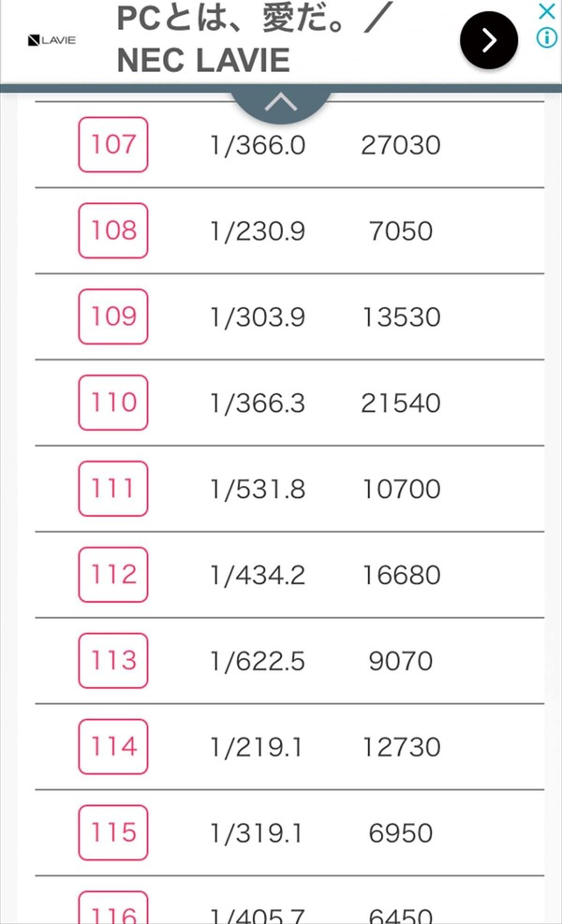Click the 21540 count in row 110
This screenshot has width=562, height=924.
point(401,403)
